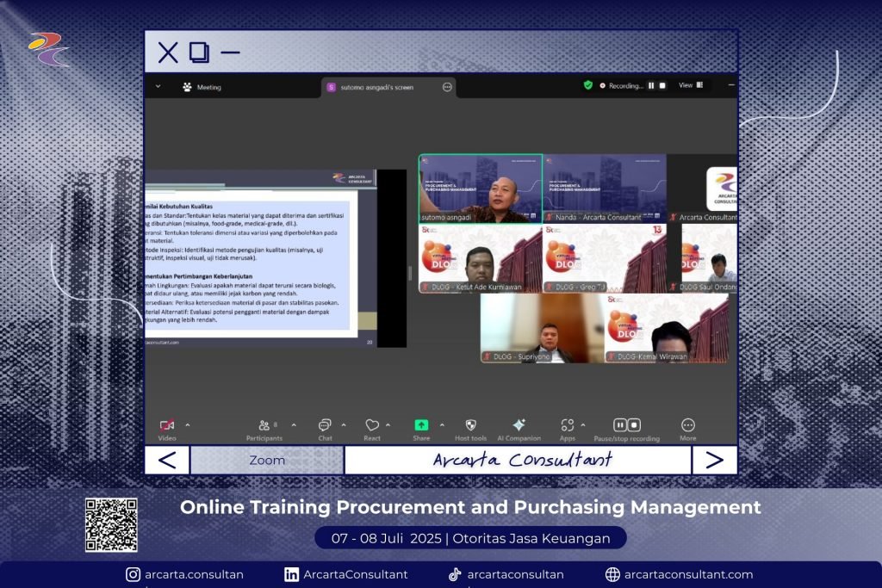Expand the Share options arrow
This screenshot has width=882, height=588.
pyautogui.click(x=442, y=424)
